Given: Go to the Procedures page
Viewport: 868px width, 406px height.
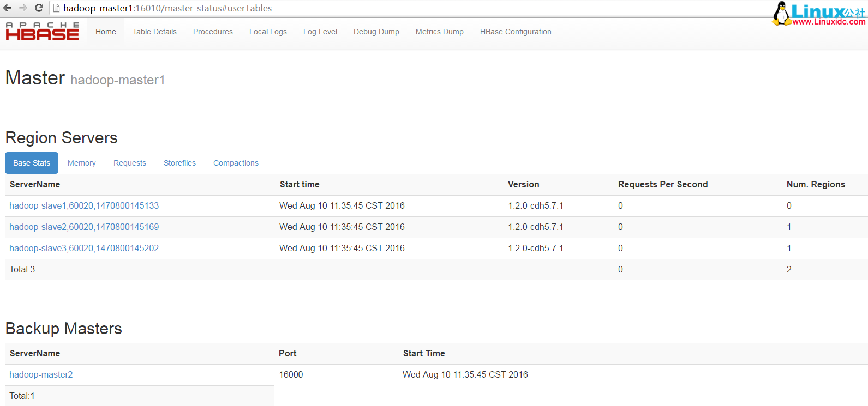Looking at the screenshot, I should tap(213, 32).
